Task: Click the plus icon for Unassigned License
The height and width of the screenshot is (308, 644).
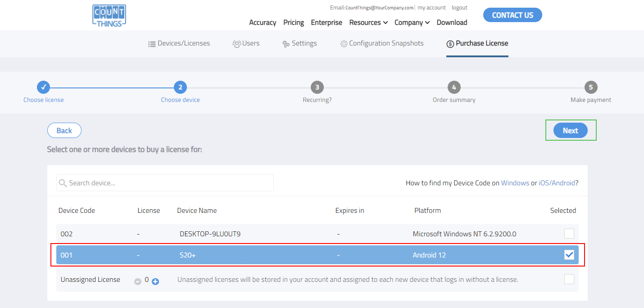Action: [x=155, y=281]
